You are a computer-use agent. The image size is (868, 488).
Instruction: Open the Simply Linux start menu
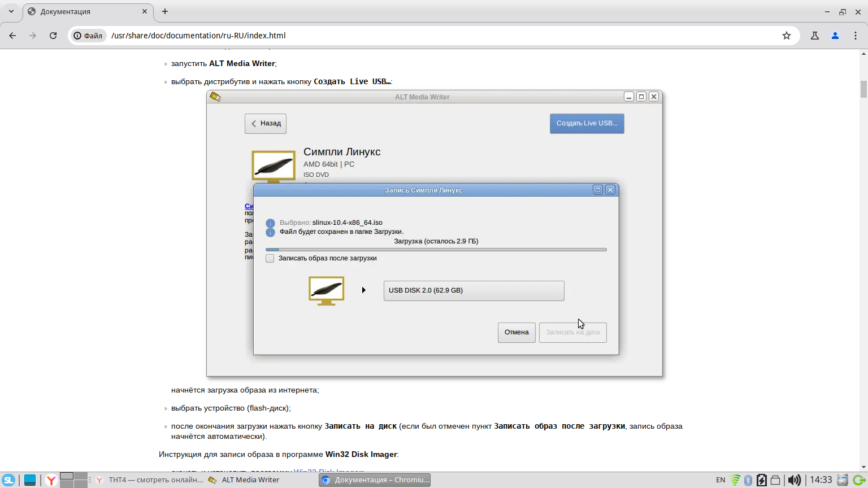coord(8,480)
